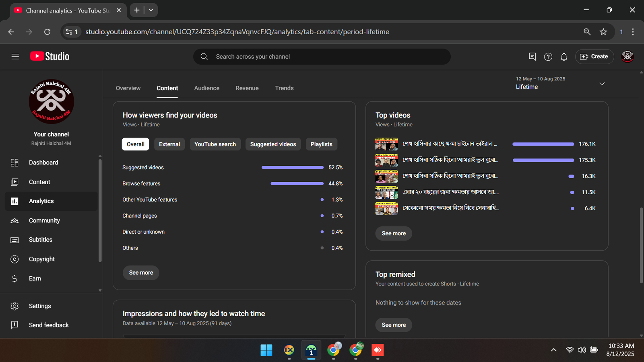This screenshot has width=644, height=362.
Task: Open a new browser tab
Action: [137, 10]
